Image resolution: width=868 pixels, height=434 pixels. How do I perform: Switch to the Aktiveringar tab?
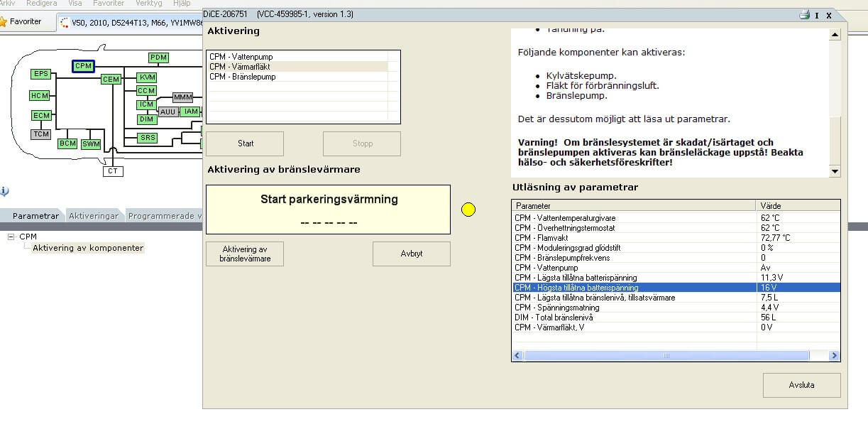click(x=93, y=216)
